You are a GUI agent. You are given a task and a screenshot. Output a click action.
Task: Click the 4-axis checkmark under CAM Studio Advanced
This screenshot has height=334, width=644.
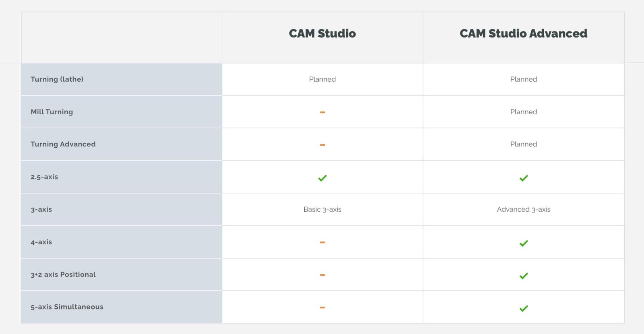524,243
